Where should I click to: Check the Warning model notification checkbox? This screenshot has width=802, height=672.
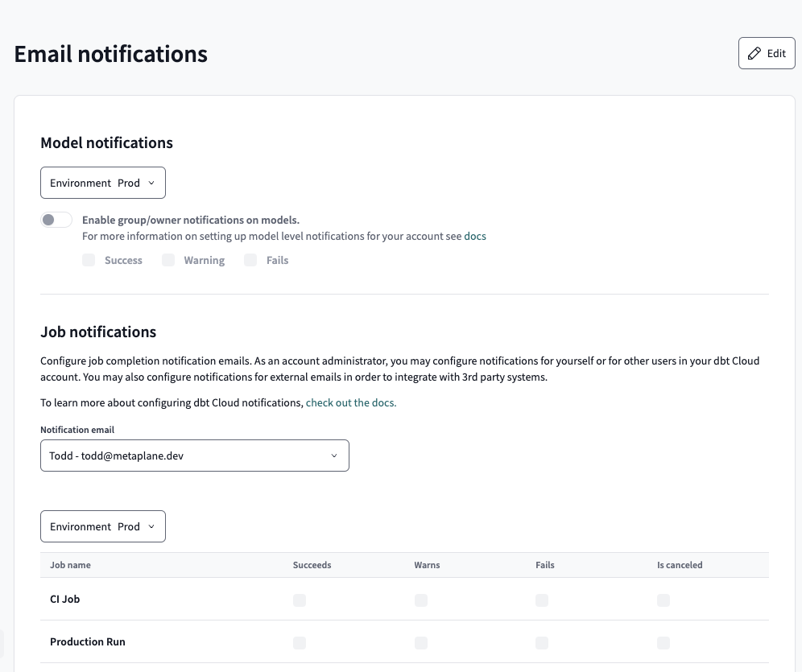168,260
